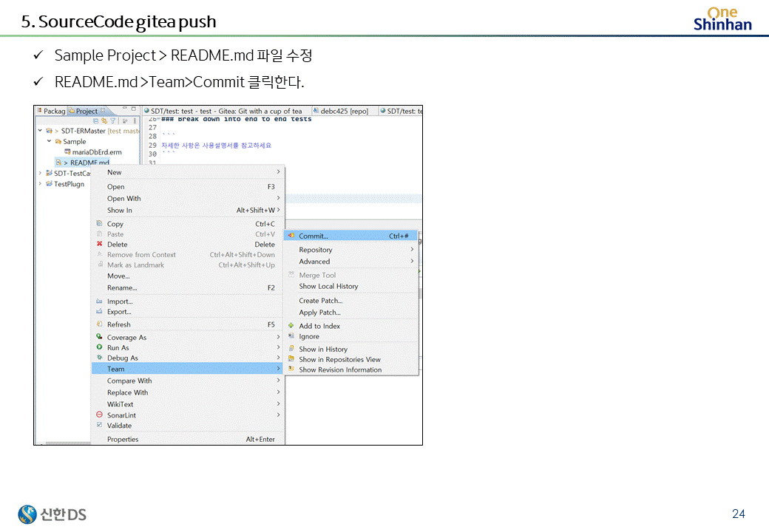
Task: Click the Export... icon
Action: (x=100, y=312)
